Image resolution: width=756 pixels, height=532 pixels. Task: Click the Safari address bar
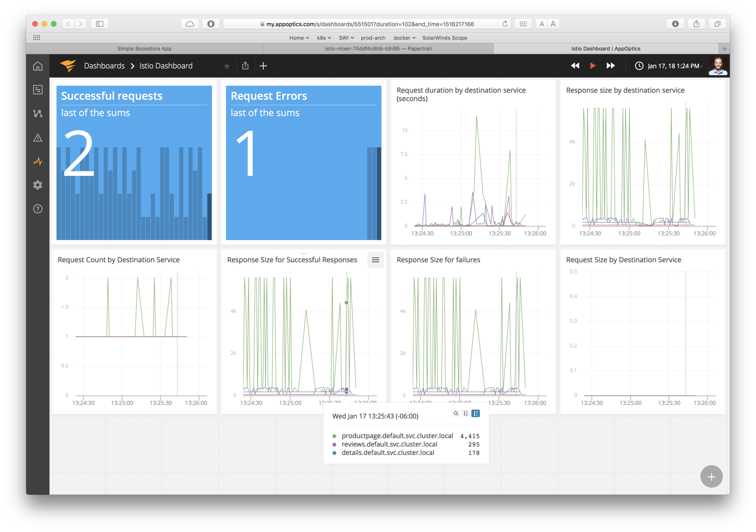367,24
